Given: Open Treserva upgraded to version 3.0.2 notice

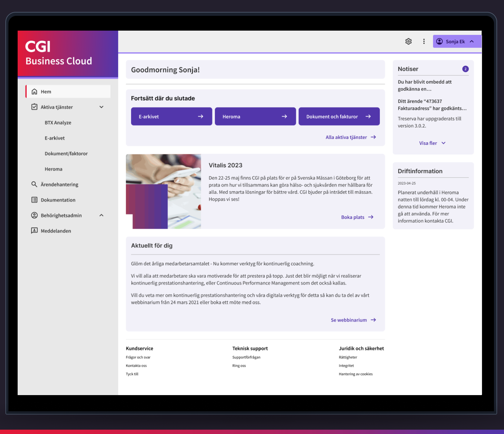Looking at the screenshot, I should pos(429,122).
